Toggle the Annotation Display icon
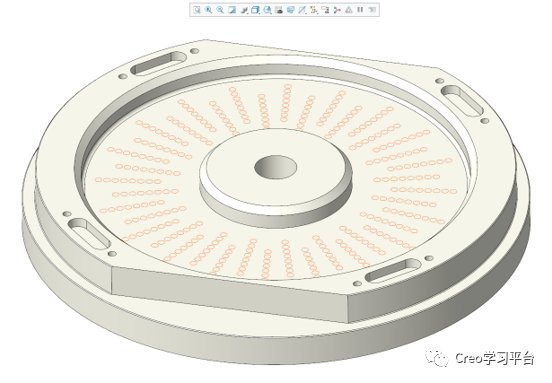Screen dimensions: 552x383 [x=325, y=10]
